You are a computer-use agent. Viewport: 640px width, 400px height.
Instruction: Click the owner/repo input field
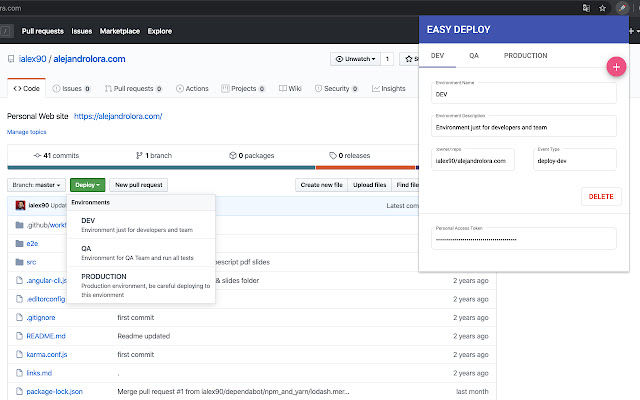tap(473, 160)
